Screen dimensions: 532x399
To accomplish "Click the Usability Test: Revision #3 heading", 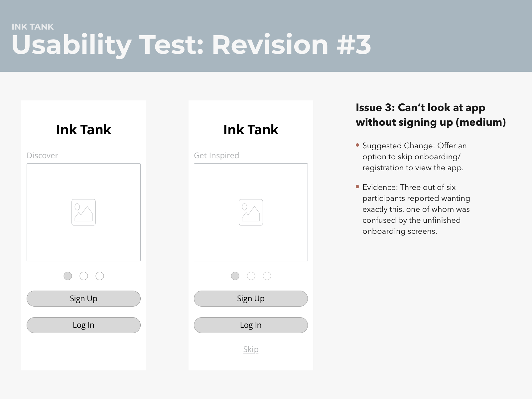I will coord(191,45).
